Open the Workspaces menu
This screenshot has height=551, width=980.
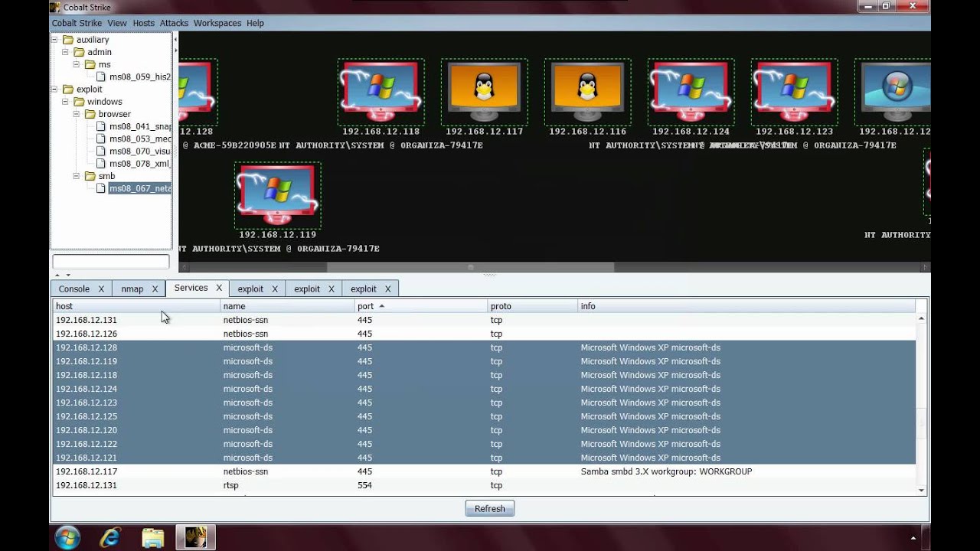[217, 23]
